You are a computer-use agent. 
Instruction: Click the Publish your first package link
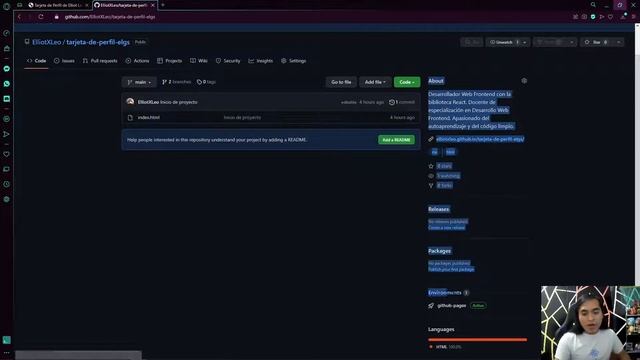[451, 269]
